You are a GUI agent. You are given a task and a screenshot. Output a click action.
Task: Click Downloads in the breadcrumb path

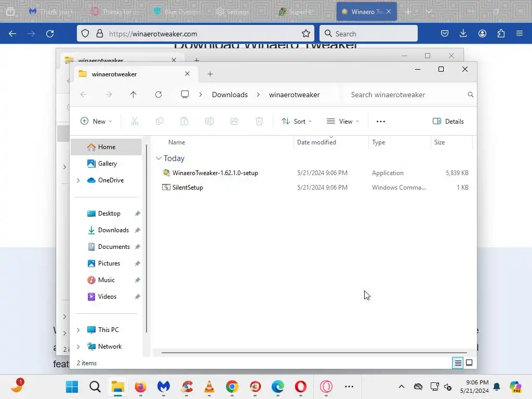click(x=230, y=95)
